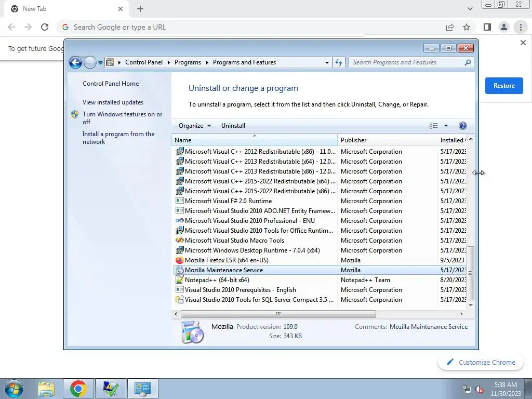This screenshot has width=532, height=399.
Task: Open File Explorer from taskbar
Action: 46,389
